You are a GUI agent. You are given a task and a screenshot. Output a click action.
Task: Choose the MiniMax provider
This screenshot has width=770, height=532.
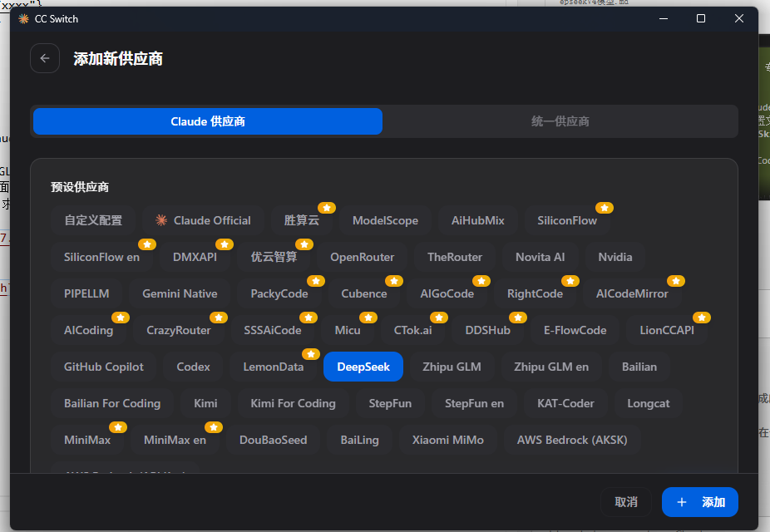pos(87,440)
